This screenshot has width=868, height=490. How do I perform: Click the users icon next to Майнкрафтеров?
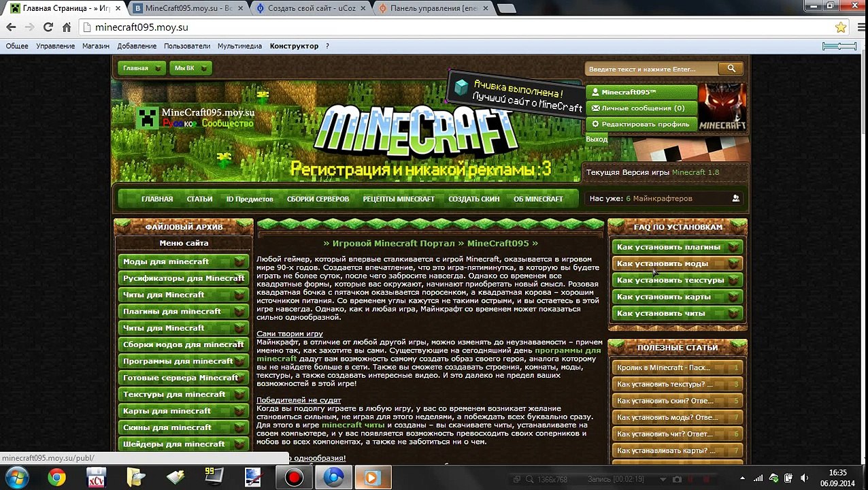click(x=735, y=199)
